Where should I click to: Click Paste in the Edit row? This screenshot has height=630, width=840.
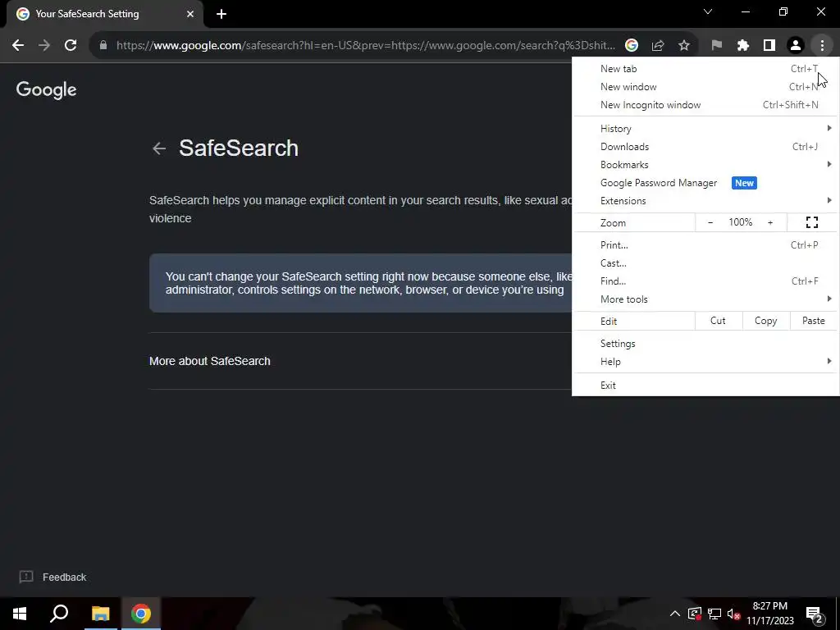[x=813, y=321]
